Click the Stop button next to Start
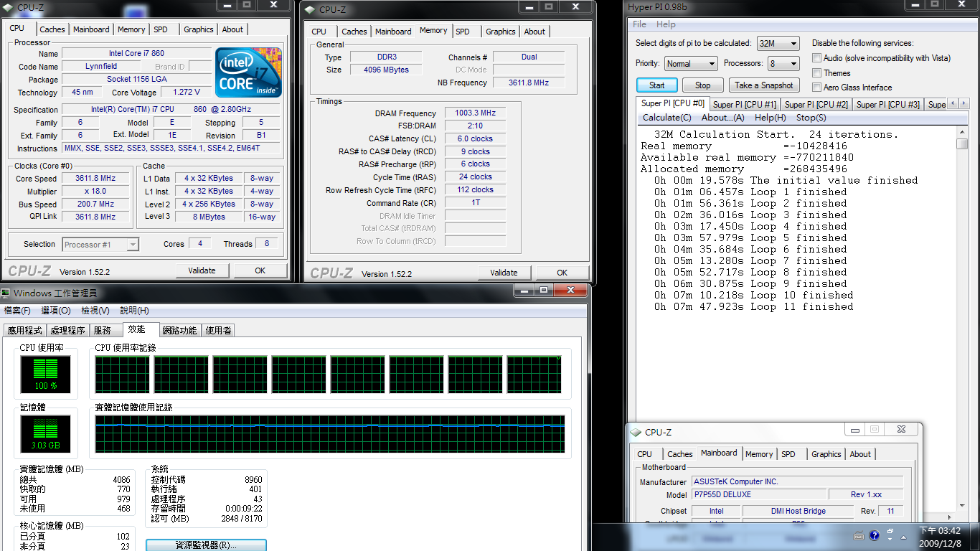 click(703, 85)
